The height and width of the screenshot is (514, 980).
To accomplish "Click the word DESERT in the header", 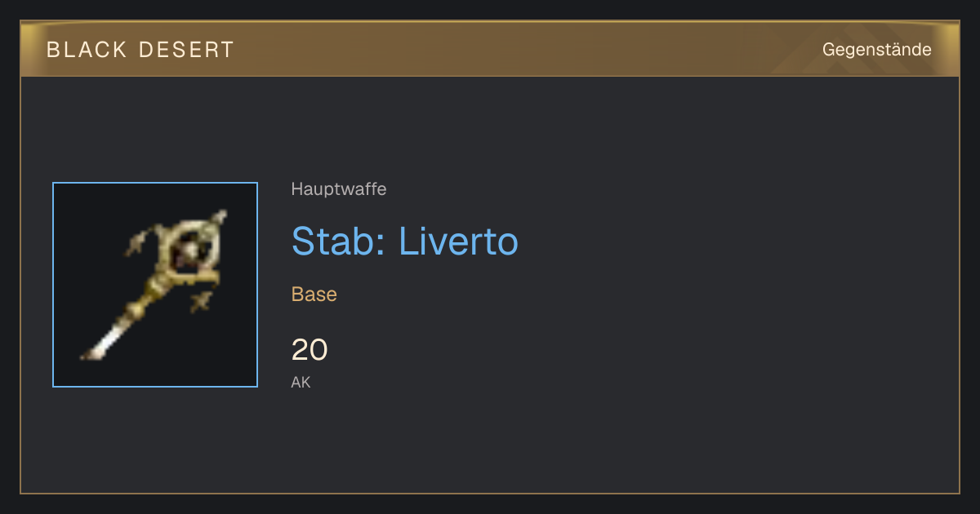I will (x=187, y=50).
